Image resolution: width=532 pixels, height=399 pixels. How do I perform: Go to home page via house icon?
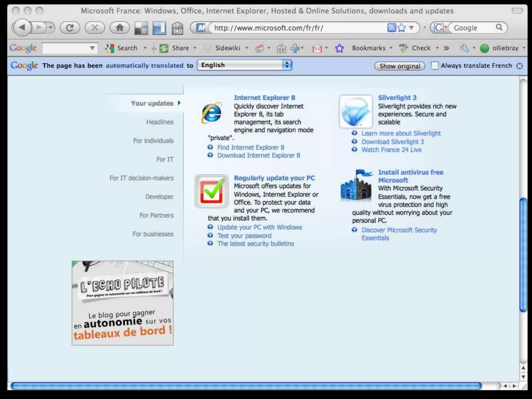point(119,28)
